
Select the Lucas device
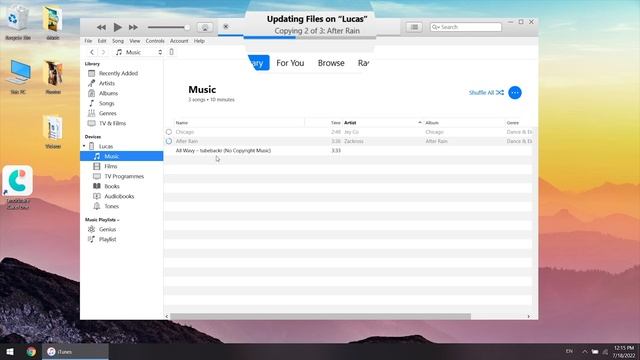pyautogui.click(x=106, y=146)
